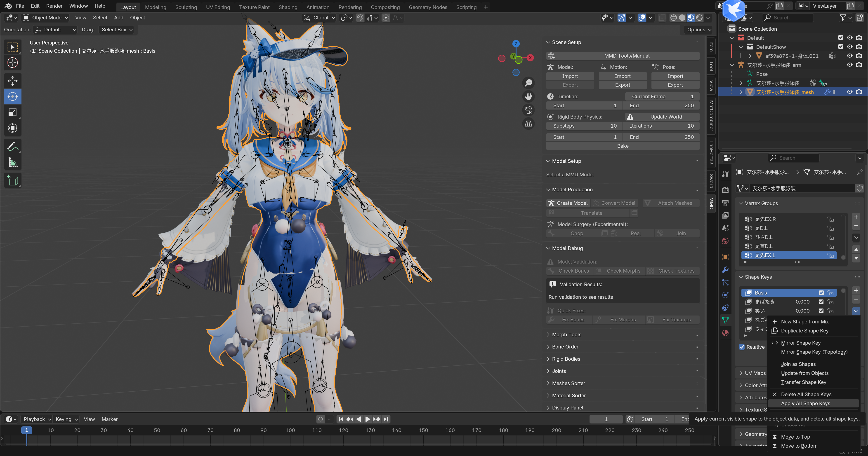Open the Drag Select Box dropdown
Viewport: 868px width, 456px height.
click(x=116, y=30)
